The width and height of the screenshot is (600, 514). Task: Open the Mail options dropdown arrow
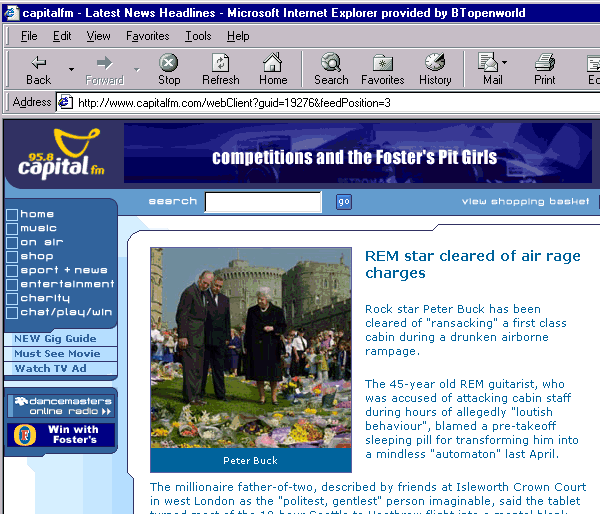(x=504, y=62)
